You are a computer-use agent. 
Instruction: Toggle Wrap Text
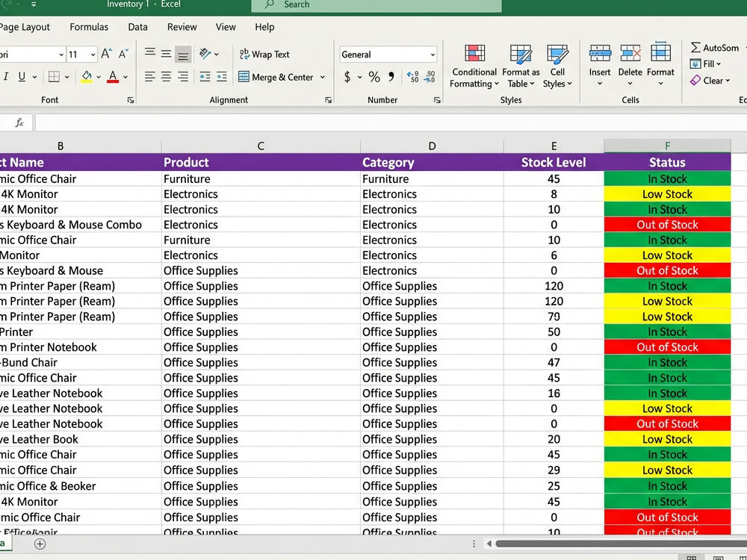click(x=264, y=55)
